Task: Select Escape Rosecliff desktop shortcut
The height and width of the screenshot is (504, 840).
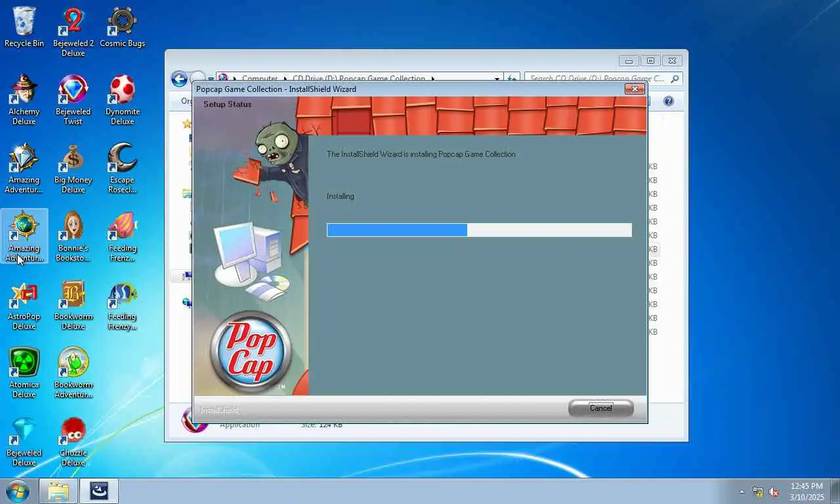Action: coord(122,169)
